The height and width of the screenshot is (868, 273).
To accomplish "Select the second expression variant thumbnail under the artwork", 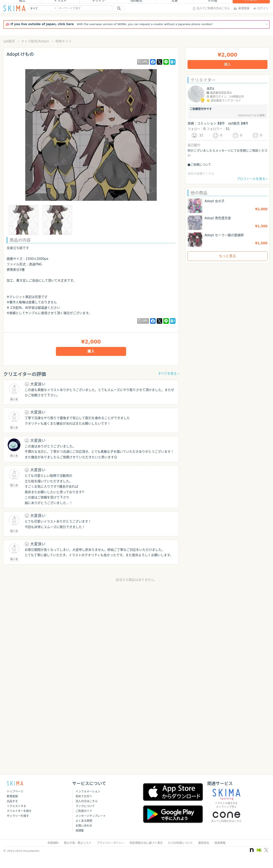I will (x=57, y=220).
